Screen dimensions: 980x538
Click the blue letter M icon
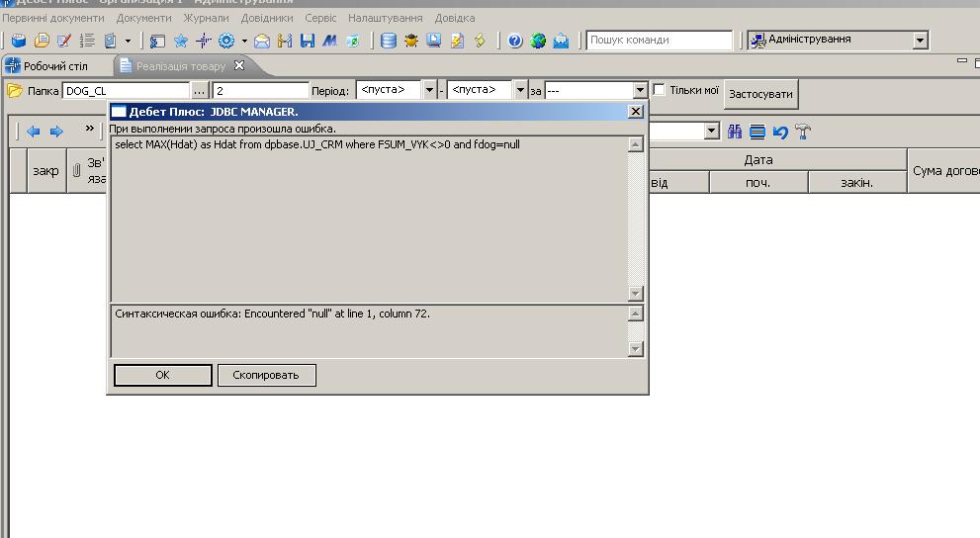pyautogui.click(x=330, y=42)
